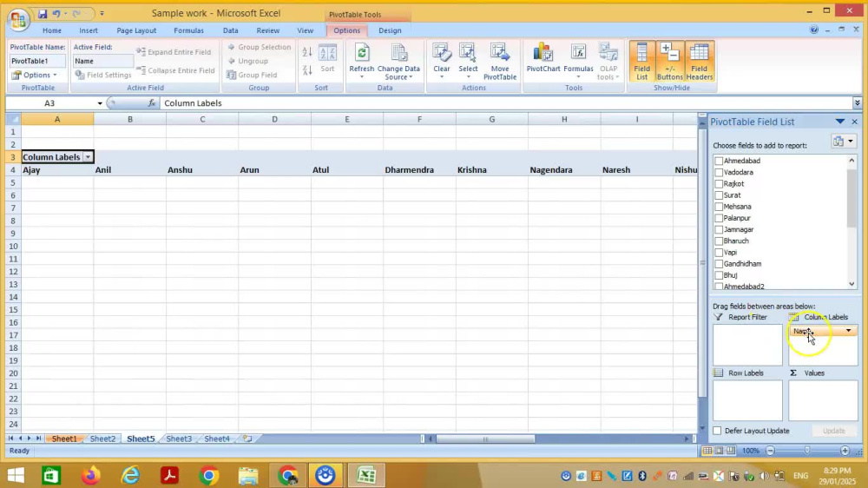
Task: Click Sort A to Z icon
Action: (307, 52)
